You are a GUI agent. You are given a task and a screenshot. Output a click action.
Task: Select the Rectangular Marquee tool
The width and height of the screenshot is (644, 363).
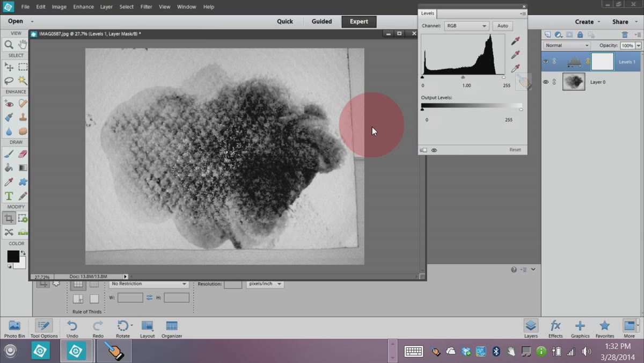pos(23,67)
